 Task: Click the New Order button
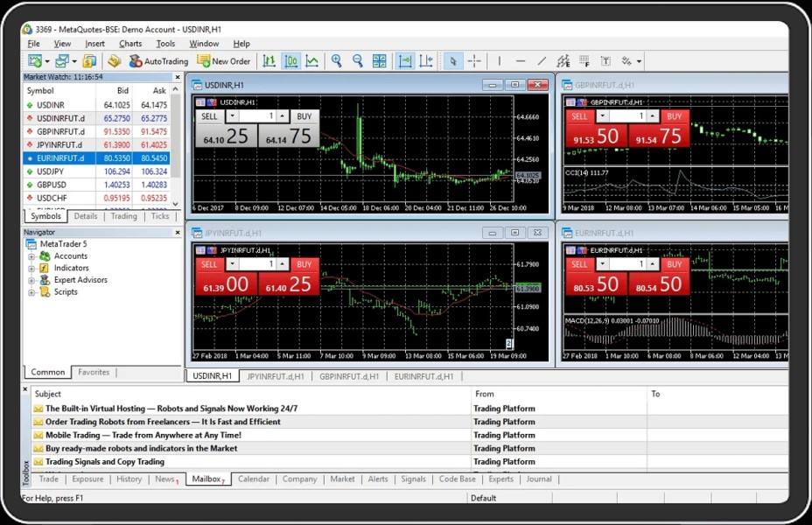coord(224,61)
